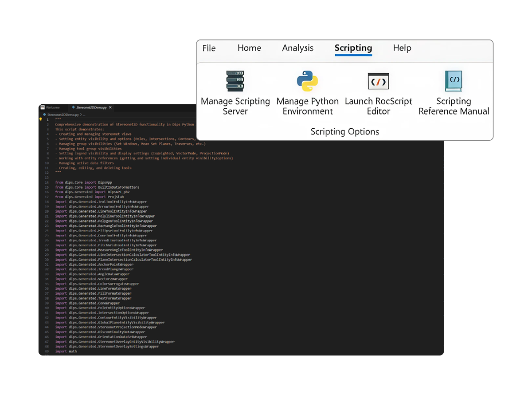Click the Python logo for Manage Python Environment
This screenshot has width=532, height=395.
[x=307, y=81]
